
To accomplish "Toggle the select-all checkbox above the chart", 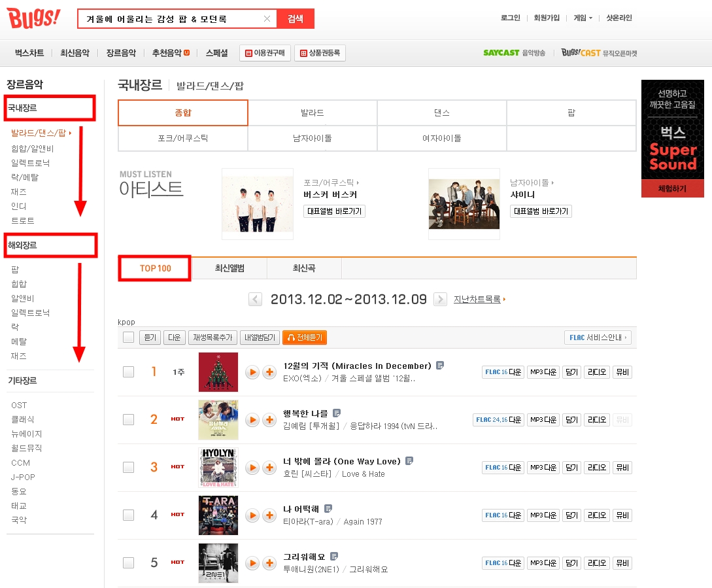I will [x=129, y=337].
